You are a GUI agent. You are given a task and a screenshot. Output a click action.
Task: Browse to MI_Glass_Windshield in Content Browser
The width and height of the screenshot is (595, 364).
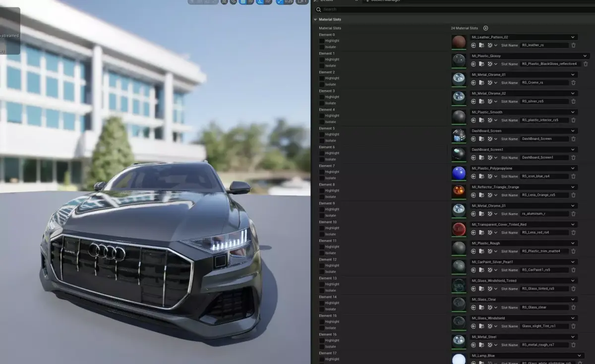pyautogui.click(x=481, y=326)
